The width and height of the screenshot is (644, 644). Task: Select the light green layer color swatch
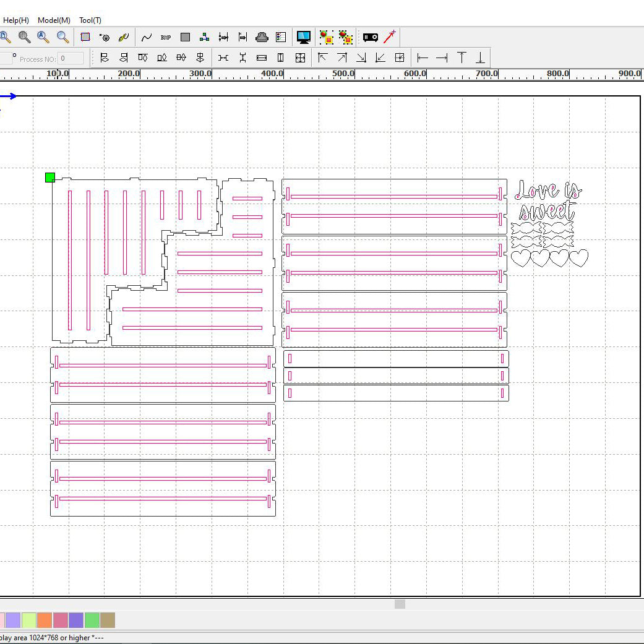28,620
